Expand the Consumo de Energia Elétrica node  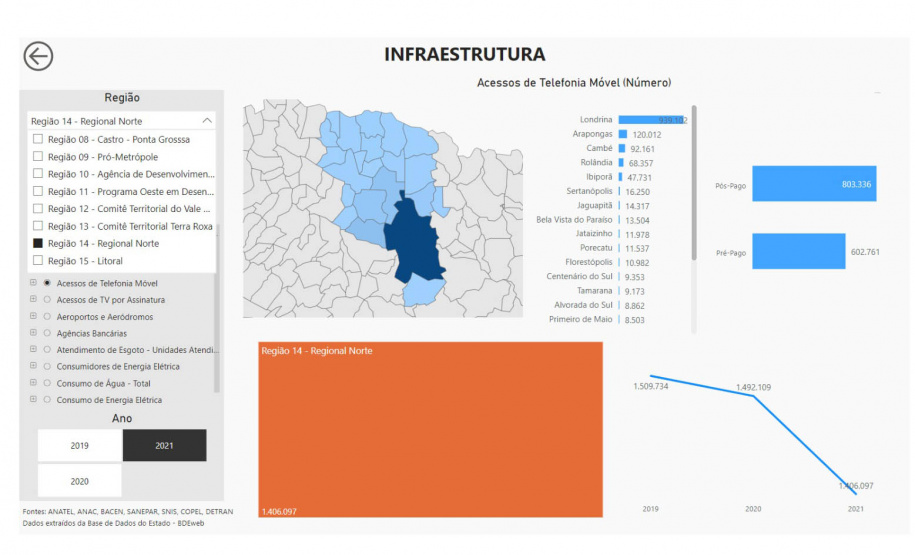[x=33, y=400]
